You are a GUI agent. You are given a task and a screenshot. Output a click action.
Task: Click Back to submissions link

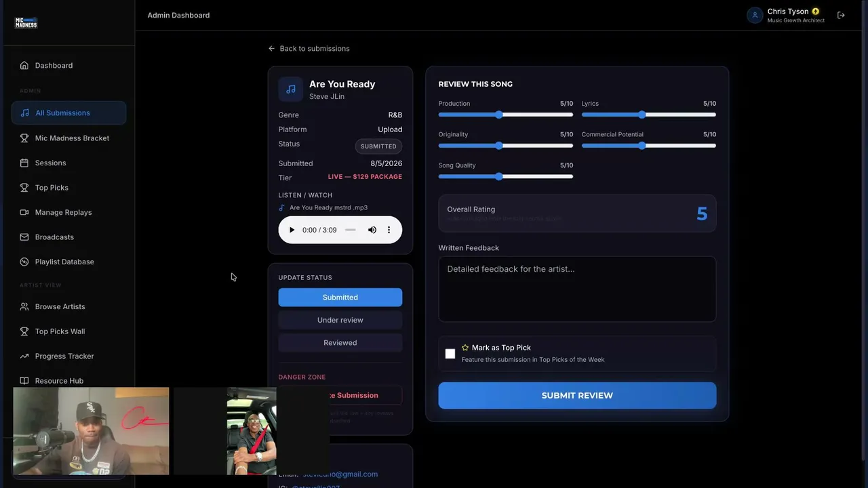point(309,49)
